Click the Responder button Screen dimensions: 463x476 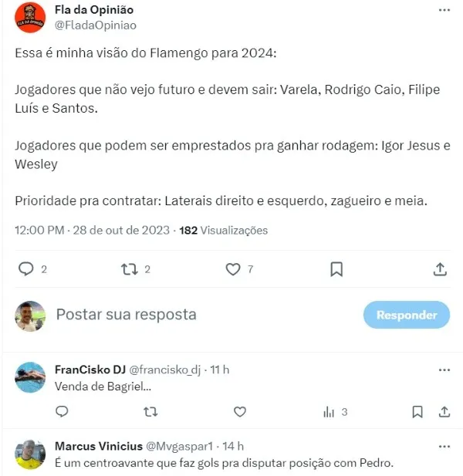[x=407, y=315]
